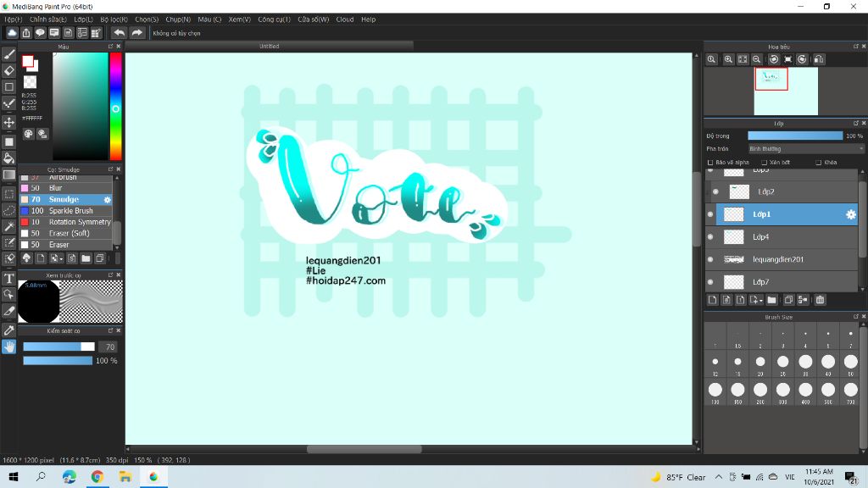Click the brush size slider showing 70
Viewport: 868px width, 488px height.
58,347
